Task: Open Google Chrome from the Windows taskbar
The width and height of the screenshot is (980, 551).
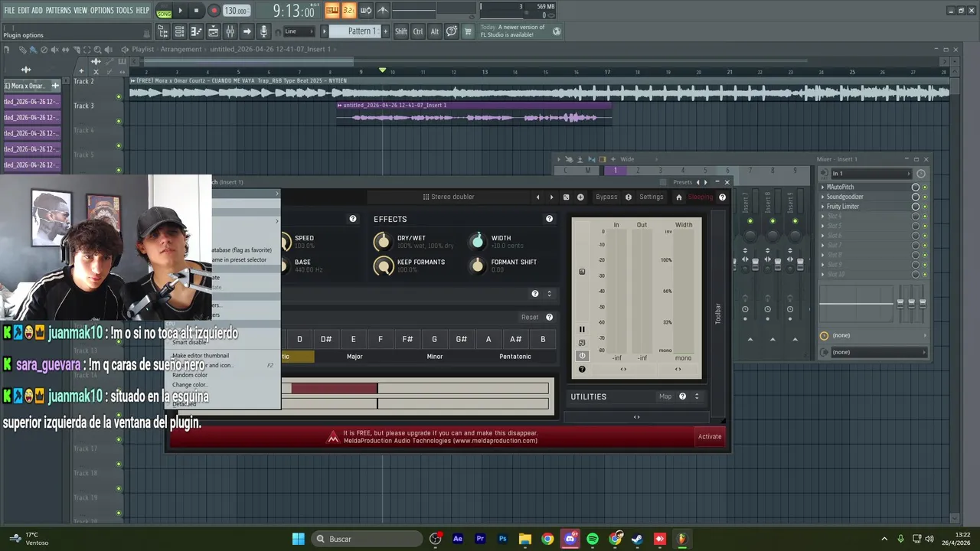Action: pos(547,539)
